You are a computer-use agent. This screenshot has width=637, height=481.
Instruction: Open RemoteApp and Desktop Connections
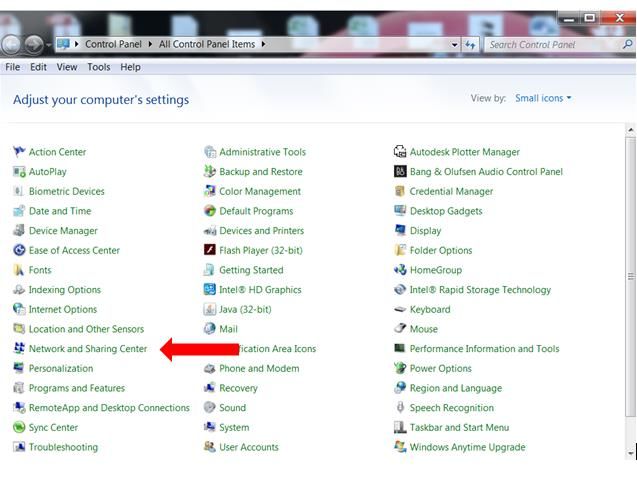[109, 407]
